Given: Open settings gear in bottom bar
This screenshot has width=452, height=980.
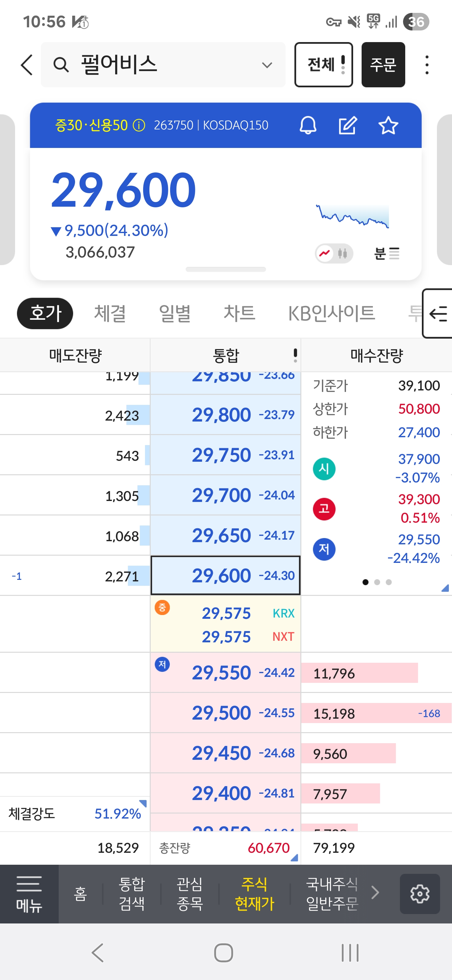Looking at the screenshot, I should pyautogui.click(x=419, y=893).
